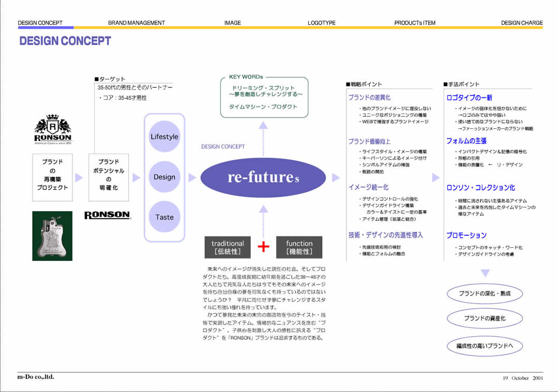
Task: Click the red plus sign icon
Action: [x=263, y=247]
